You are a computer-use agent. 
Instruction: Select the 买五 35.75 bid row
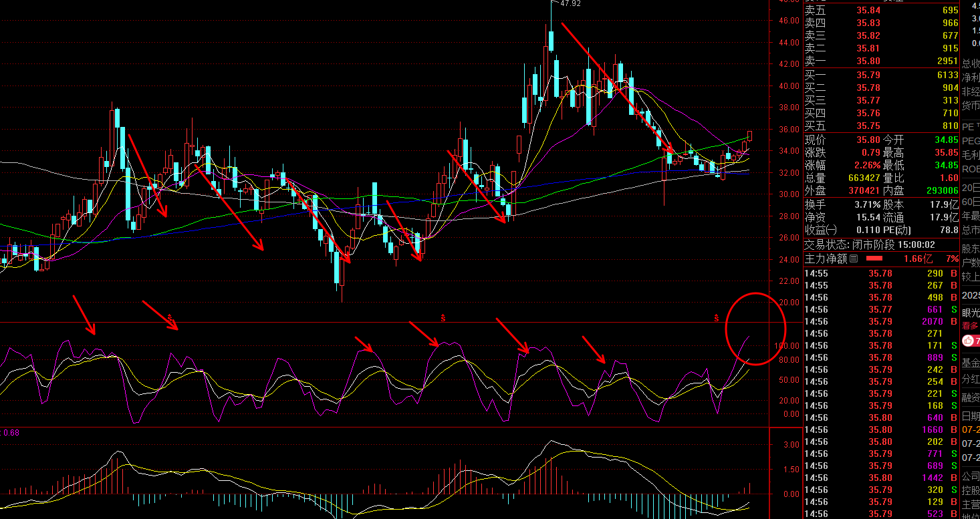pyautogui.click(x=881, y=126)
